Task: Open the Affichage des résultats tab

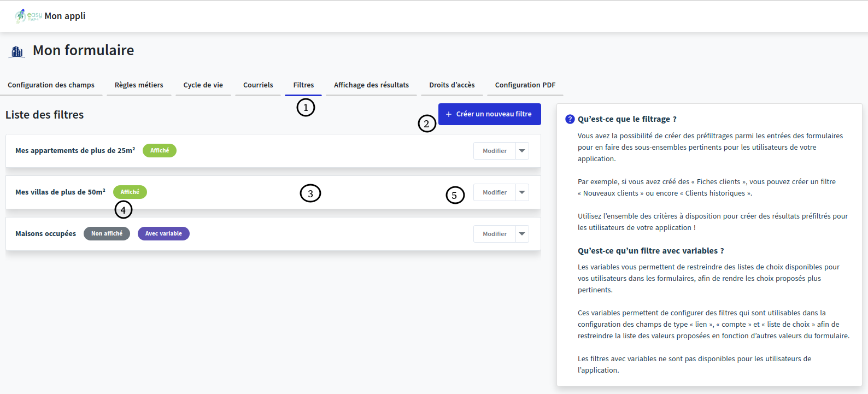Action: point(371,85)
